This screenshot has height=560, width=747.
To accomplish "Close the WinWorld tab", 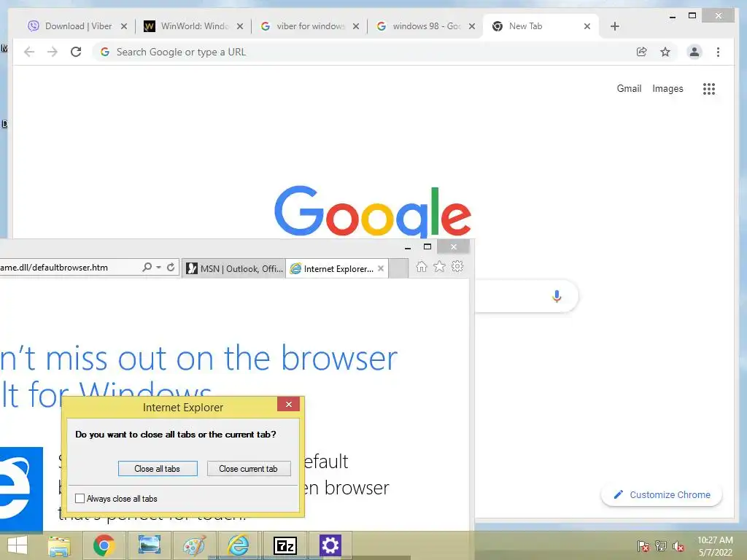I will 240,26.
